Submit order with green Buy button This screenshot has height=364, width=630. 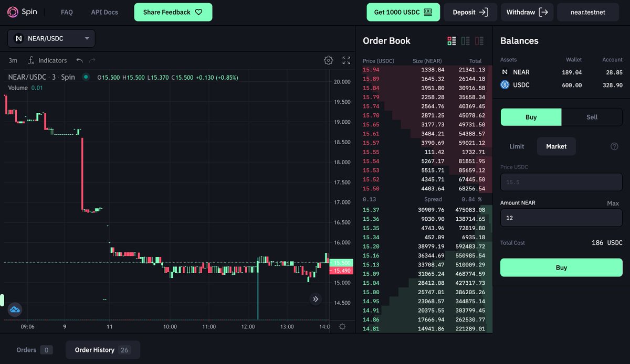(561, 267)
